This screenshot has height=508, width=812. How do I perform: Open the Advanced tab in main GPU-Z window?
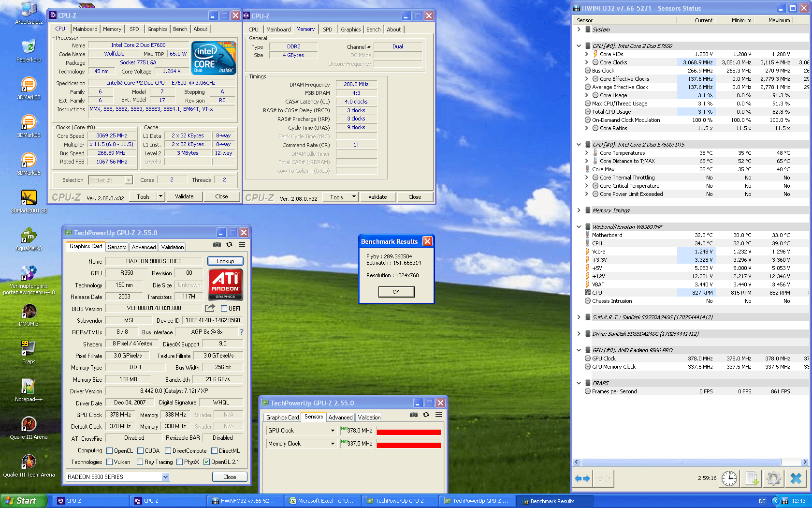[144, 247]
